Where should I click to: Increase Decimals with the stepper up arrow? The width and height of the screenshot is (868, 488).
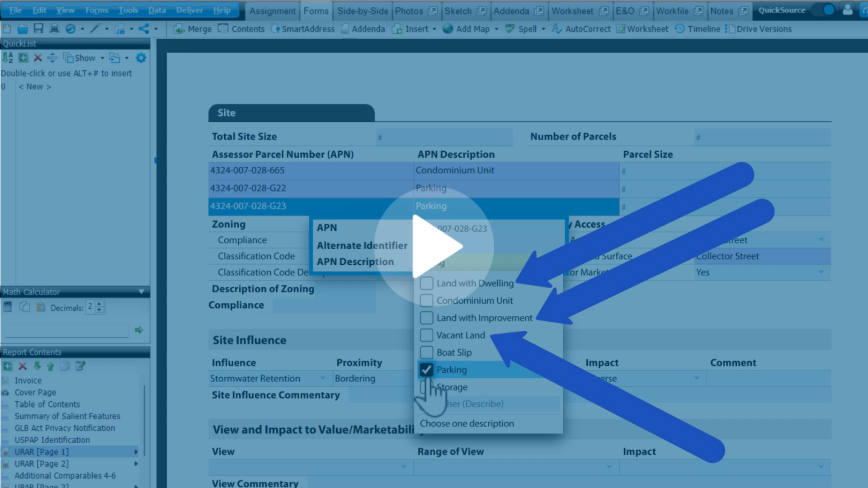pos(99,304)
